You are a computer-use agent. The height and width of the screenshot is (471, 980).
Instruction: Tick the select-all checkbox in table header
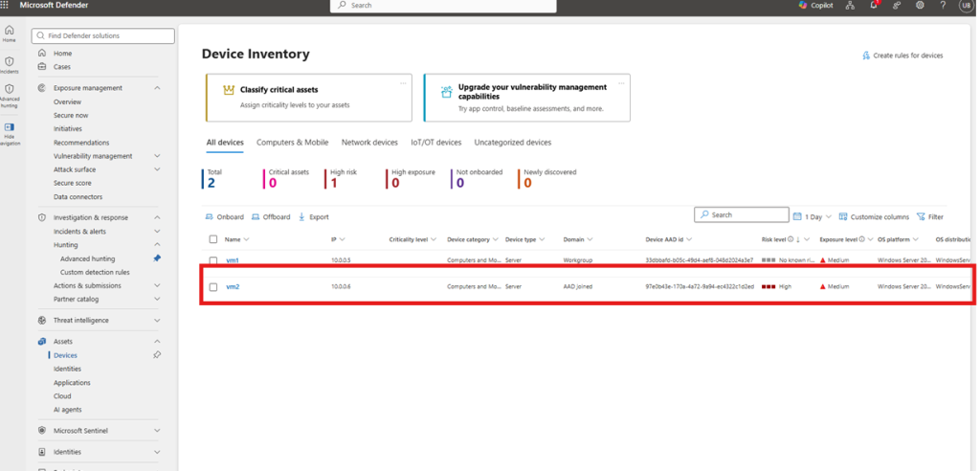(x=213, y=239)
